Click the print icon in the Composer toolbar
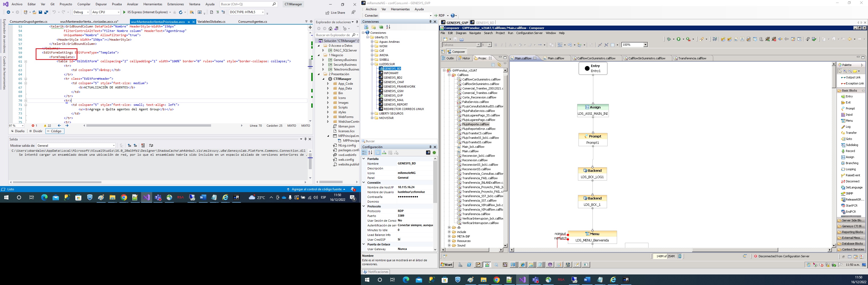The width and height of the screenshot is (868, 285). click(462, 39)
